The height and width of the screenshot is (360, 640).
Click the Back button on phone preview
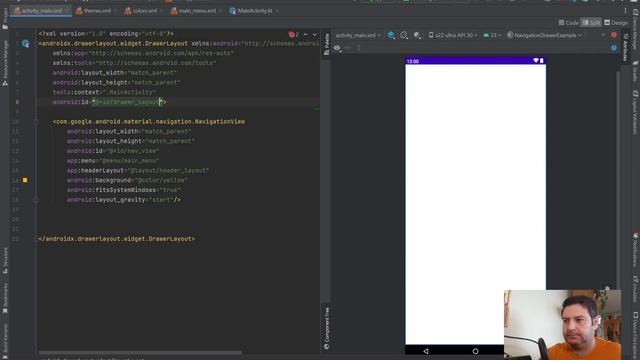[426, 351]
